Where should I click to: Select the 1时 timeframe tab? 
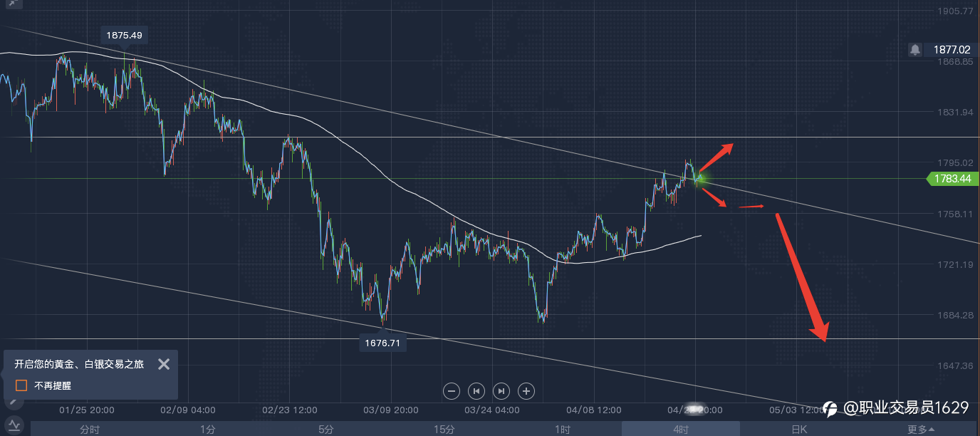[x=562, y=429]
